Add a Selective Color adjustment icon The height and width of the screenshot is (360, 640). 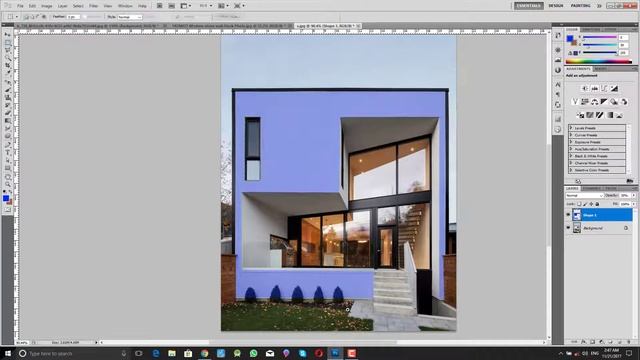619,115
